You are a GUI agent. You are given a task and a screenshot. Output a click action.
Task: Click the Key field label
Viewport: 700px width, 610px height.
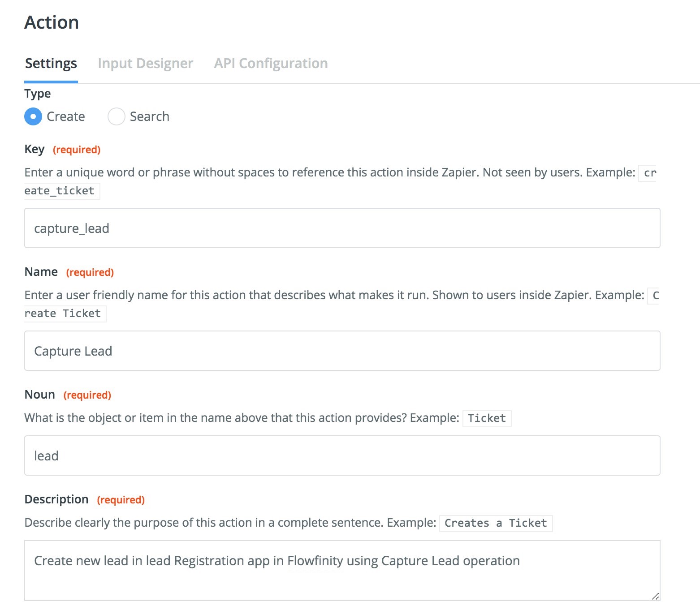pyautogui.click(x=35, y=149)
